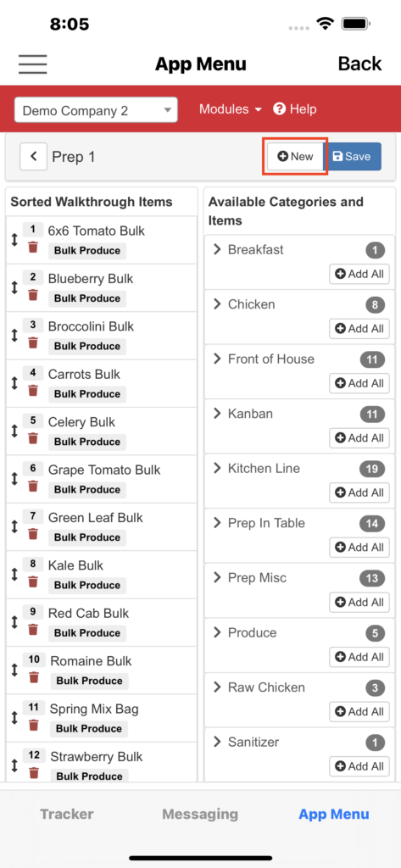Add all Chicken items
The height and width of the screenshot is (868, 401).
pos(359,328)
